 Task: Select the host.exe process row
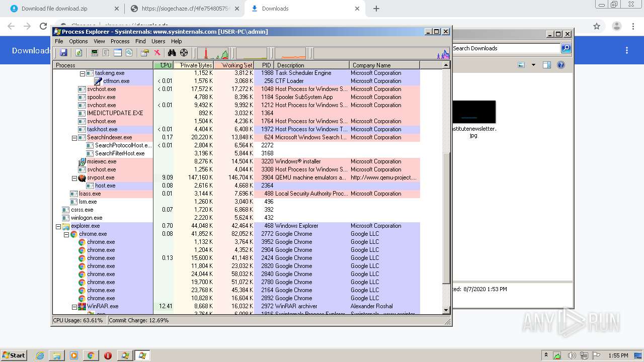point(236,186)
